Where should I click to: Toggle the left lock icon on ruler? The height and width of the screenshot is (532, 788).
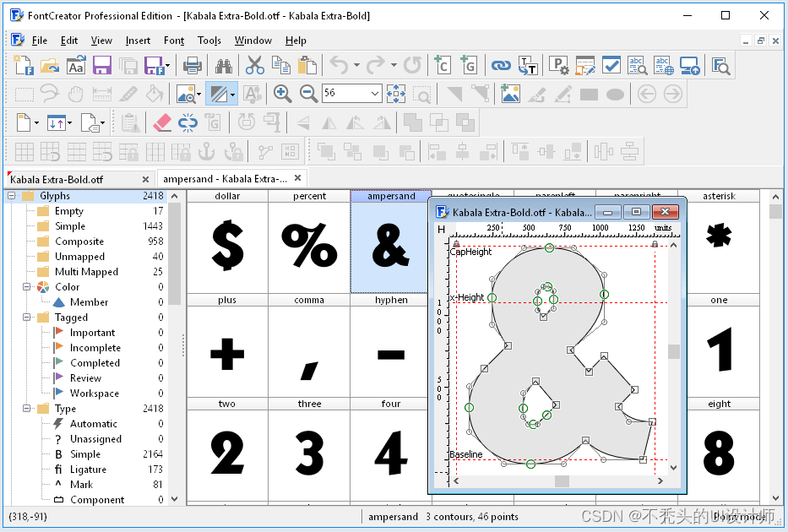tap(456, 244)
